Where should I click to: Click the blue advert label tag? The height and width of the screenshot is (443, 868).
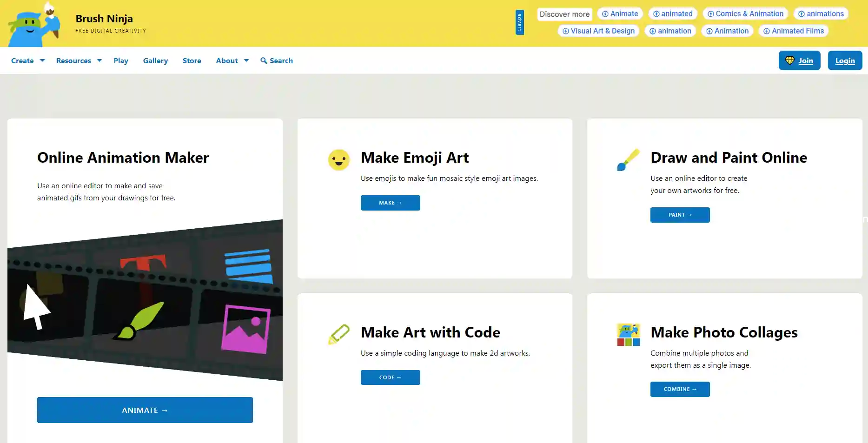pyautogui.click(x=519, y=22)
